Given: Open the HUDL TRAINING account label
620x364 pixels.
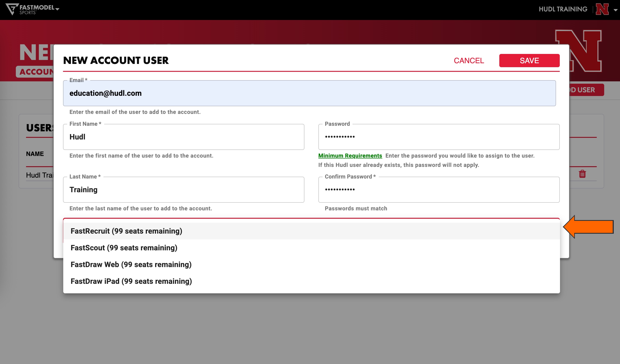Looking at the screenshot, I should click(563, 9).
